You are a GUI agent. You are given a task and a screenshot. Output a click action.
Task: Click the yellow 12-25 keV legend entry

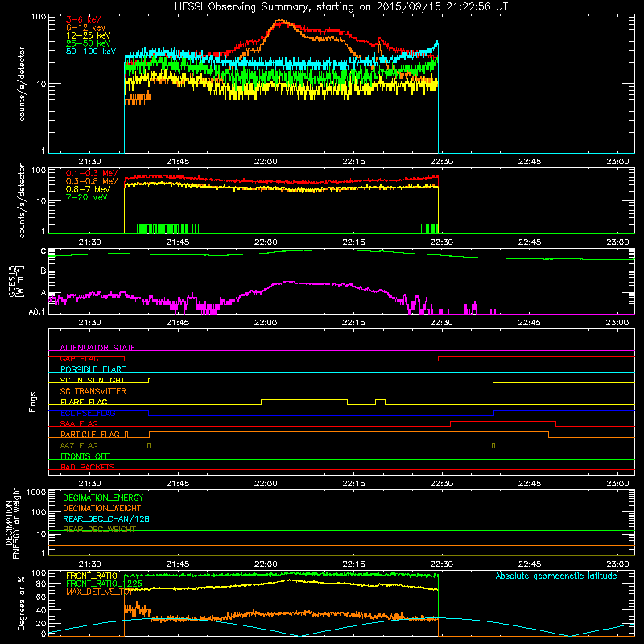pyautogui.click(x=89, y=35)
